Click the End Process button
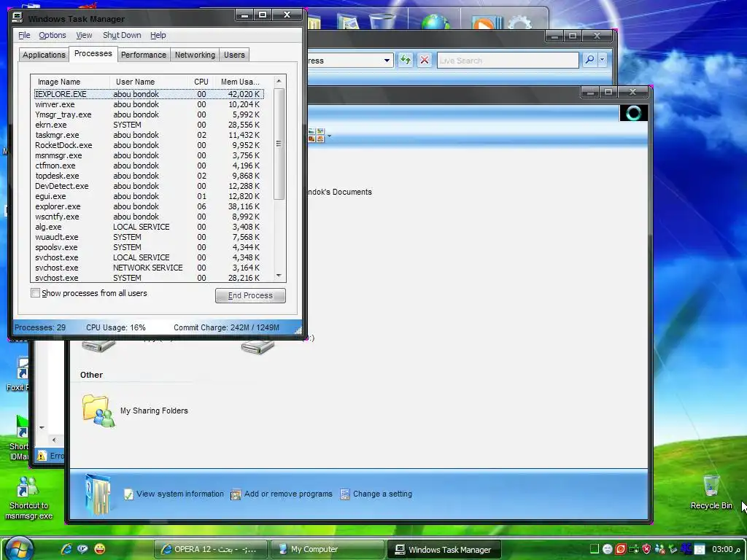Screen dimensions: 747x560 pos(250,295)
